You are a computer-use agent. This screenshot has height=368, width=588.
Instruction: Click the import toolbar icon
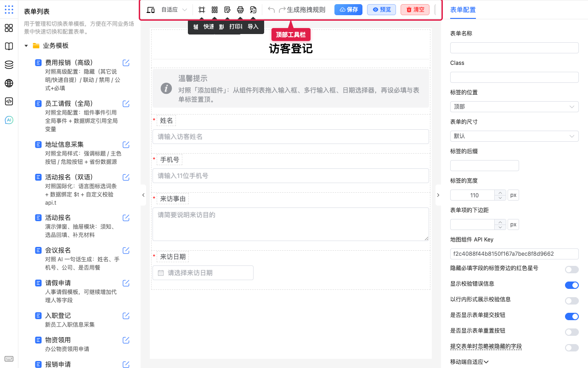pos(253,10)
